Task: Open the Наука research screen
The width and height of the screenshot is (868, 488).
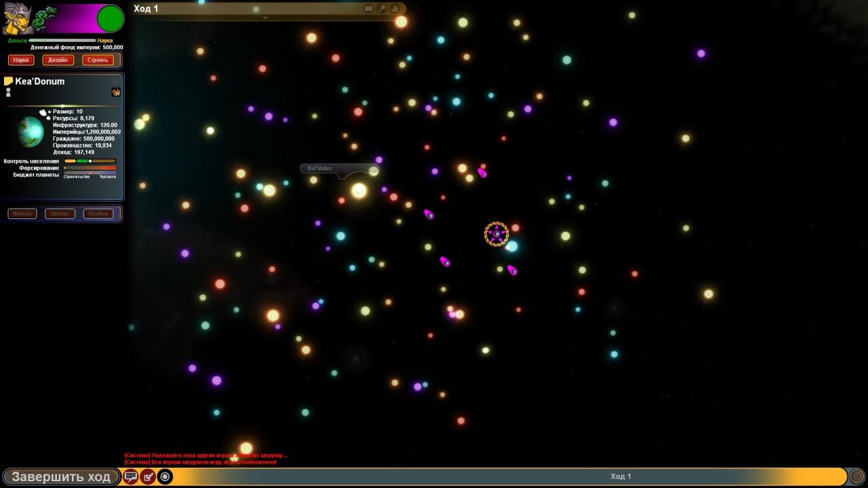Action: pos(21,60)
